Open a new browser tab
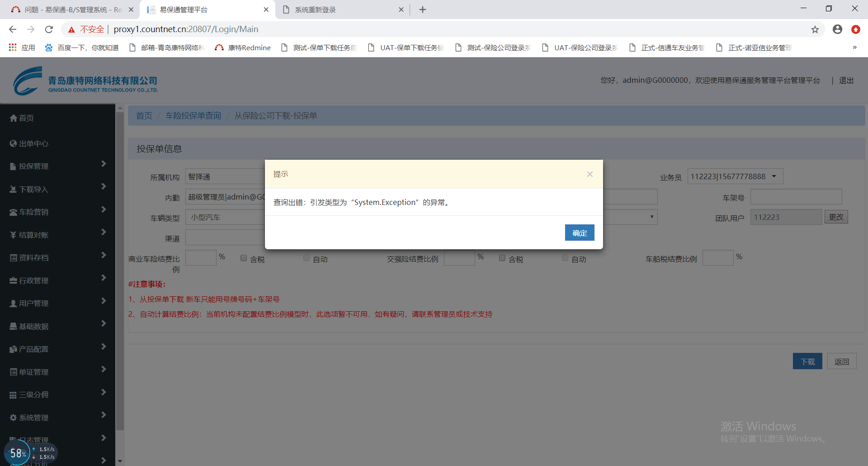868x466 pixels. click(x=423, y=10)
